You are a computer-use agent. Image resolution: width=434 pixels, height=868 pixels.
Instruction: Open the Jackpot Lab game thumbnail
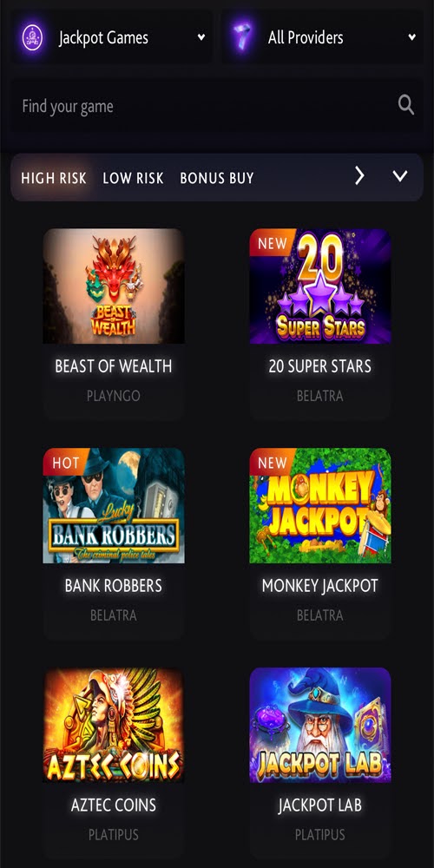(320, 725)
